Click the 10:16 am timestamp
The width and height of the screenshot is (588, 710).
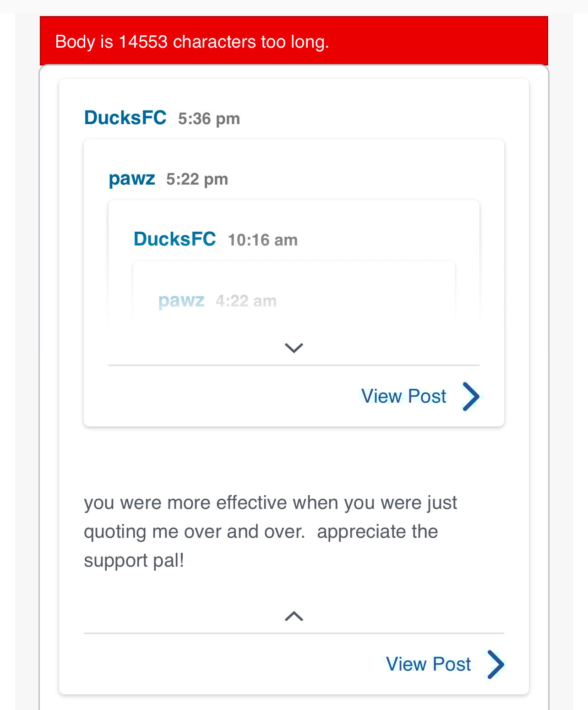(262, 240)
